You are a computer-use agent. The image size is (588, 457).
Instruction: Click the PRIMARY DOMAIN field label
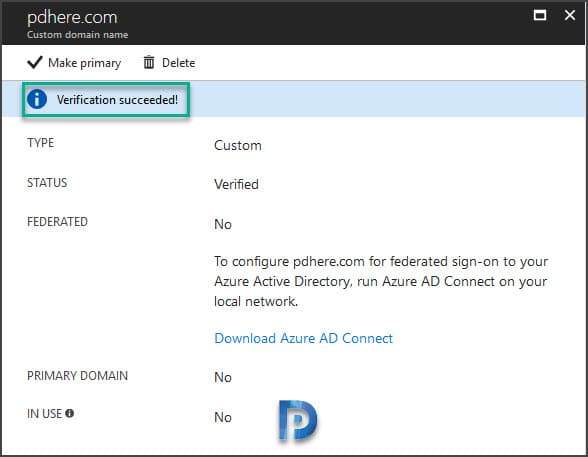[78, 376]
